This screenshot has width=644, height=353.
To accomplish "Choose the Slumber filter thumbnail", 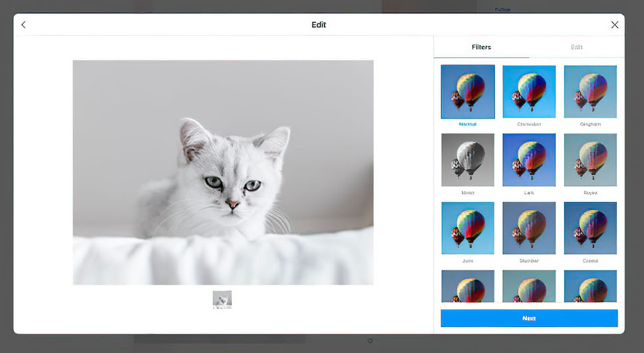I will click(x=529, y=228).
